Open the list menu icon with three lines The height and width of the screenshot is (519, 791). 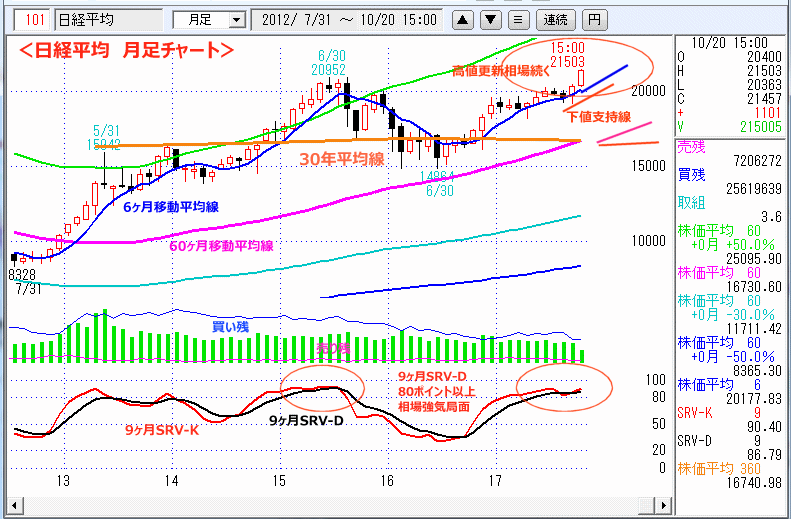pyautogui.click(x=517, y=19)
